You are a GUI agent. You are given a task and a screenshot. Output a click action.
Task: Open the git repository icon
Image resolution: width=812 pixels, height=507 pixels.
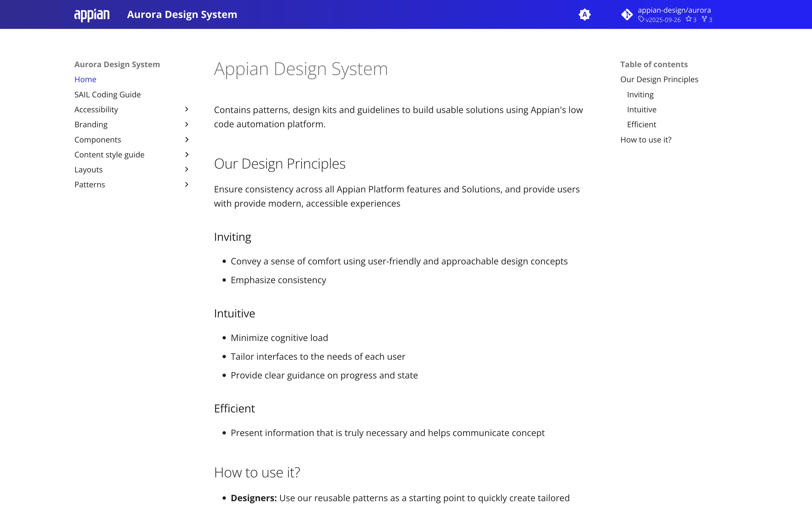627,14
